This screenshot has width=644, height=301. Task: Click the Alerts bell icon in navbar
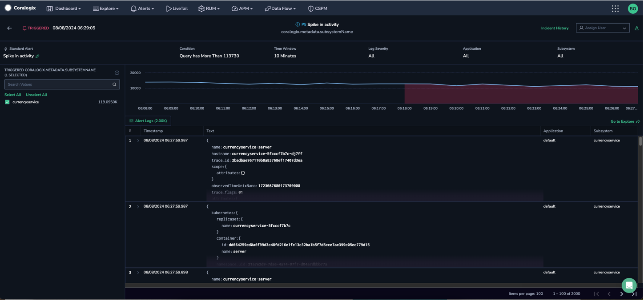coord(133,8)
